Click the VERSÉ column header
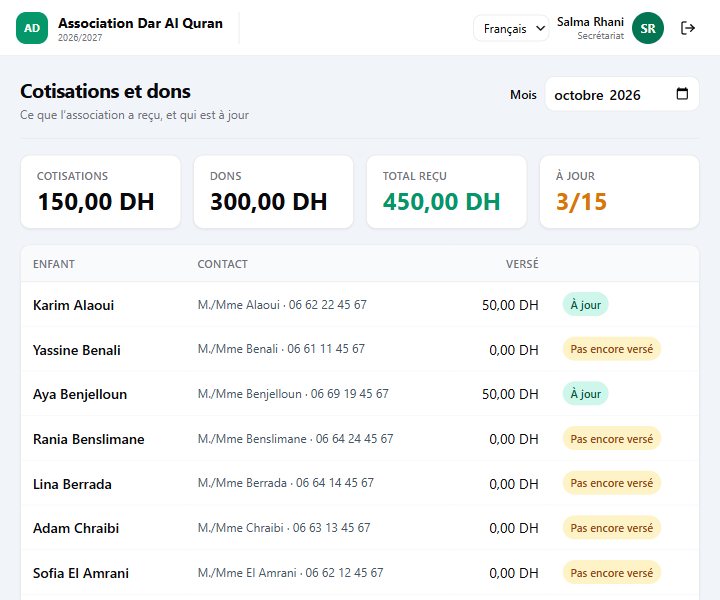The image size is (720, 600). (x=522, y=264)
